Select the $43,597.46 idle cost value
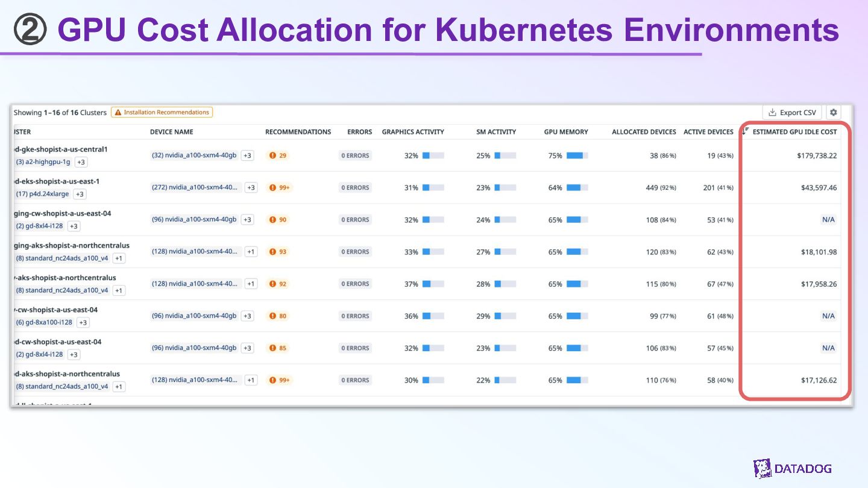The image size is (868, 488). 819,187
